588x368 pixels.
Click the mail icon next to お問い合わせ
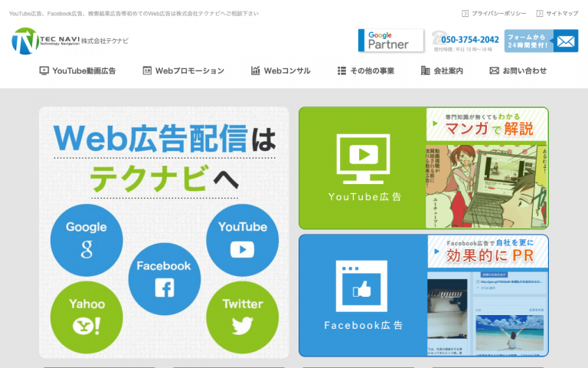click(495, 71)
